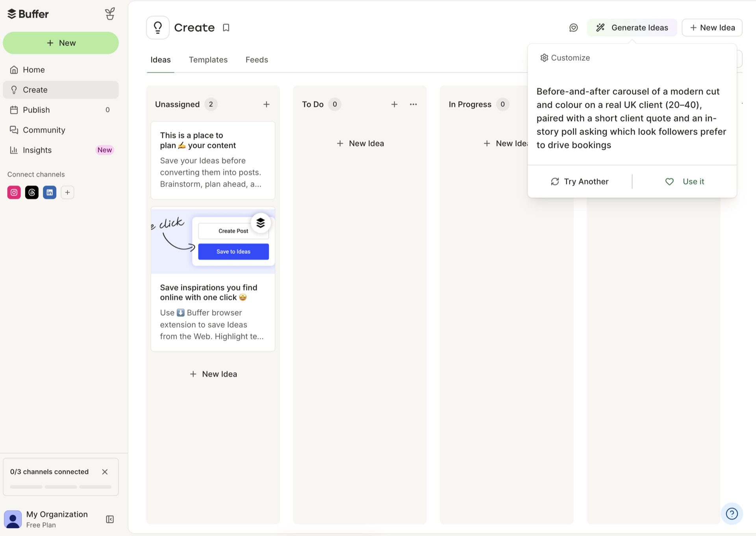
Task: Bookmark the Create page
Action: (226, 28)
